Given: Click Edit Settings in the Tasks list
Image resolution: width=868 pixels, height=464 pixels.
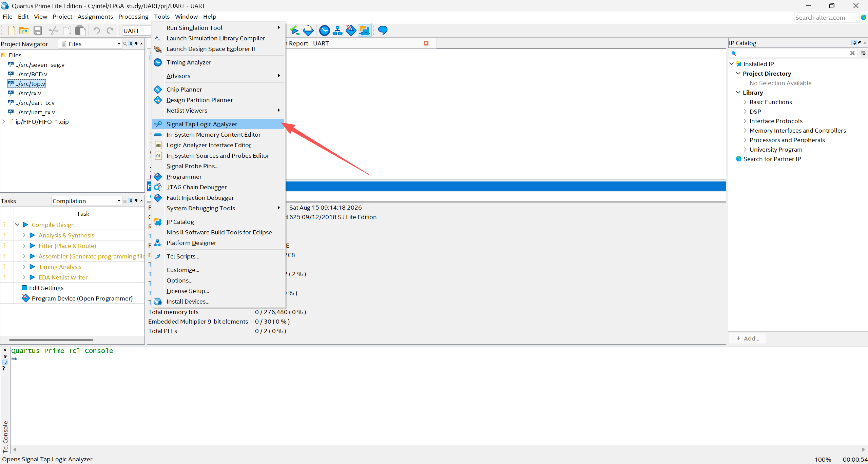Looking at the screenshot, I should [x=46, y=288].
